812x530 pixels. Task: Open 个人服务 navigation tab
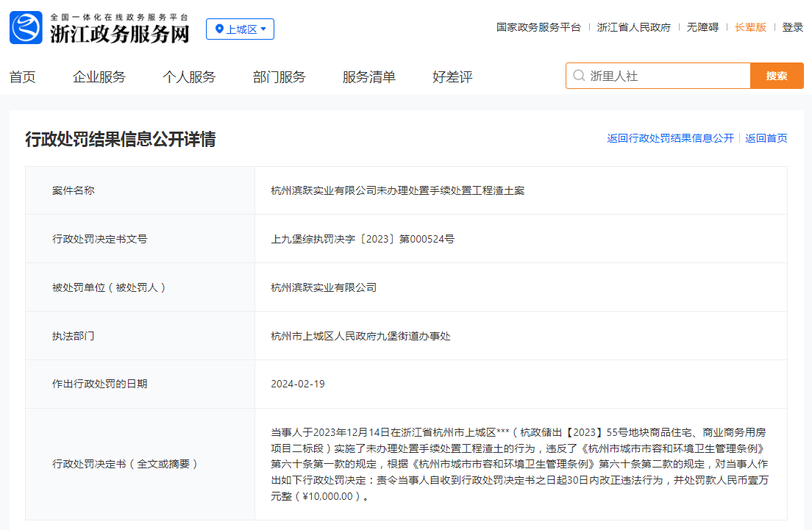pos(189,77)
